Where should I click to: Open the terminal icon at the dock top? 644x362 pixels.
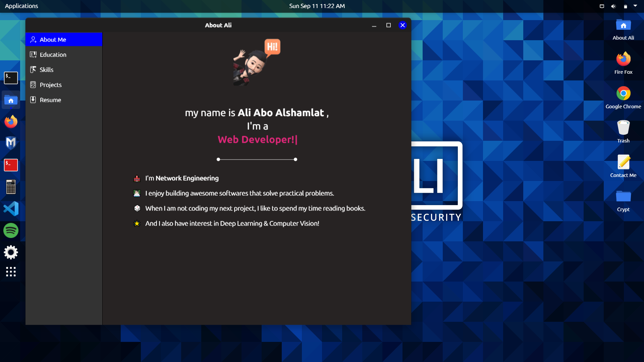point(11,78)
